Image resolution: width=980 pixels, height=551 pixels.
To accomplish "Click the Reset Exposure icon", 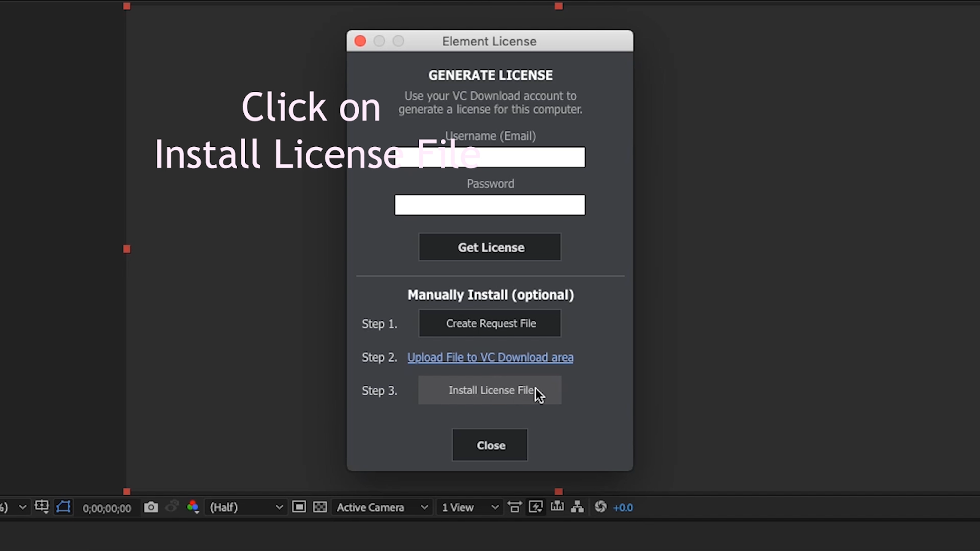I will (x=601, y=507).
